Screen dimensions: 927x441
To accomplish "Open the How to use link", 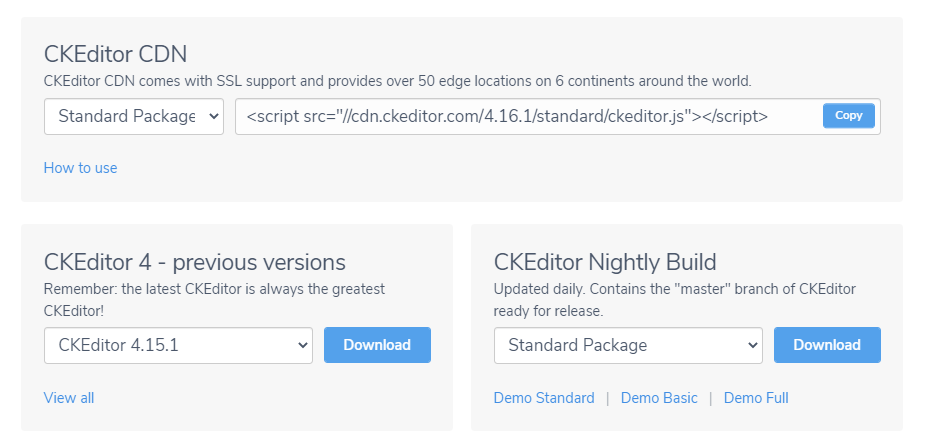I will [x=80, y=168].
